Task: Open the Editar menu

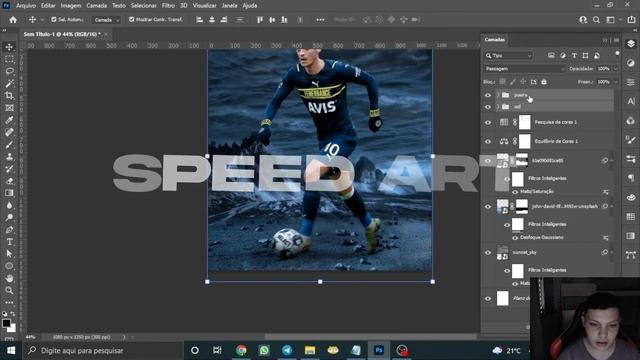Action: [x=48, y=6]
